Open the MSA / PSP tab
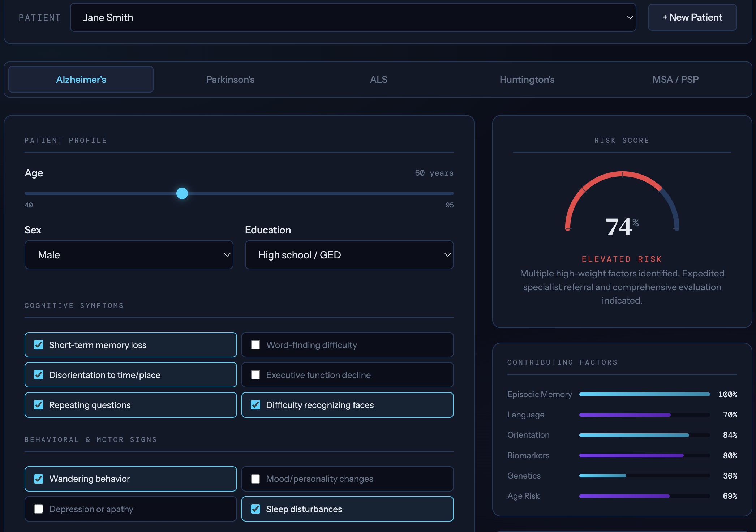This screenshot has height=532, width=756. pyautogui.click(x=675, y=80)
